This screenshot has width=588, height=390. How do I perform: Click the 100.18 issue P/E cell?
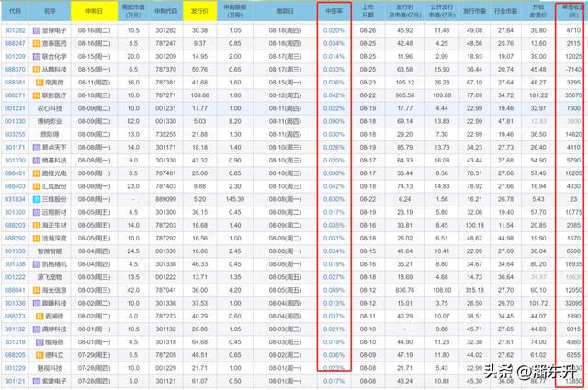tap(474, 225)
